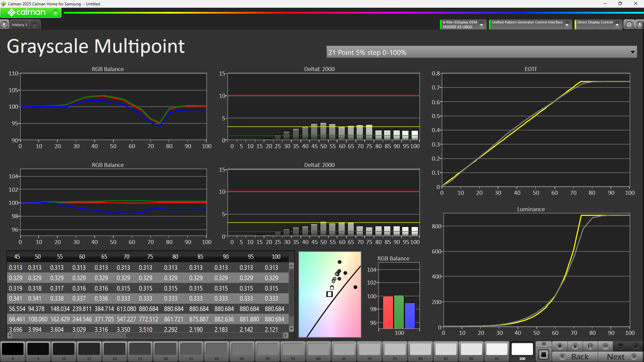Click data table horizontal scroll right arrow
644x362 pixels.
[x=286, y=335]
